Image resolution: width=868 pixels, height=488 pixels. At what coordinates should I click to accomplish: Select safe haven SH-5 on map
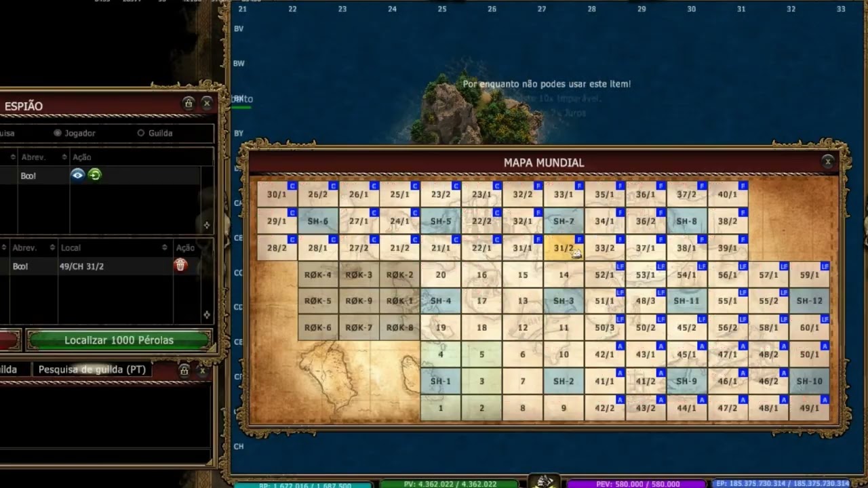(441, 221)
